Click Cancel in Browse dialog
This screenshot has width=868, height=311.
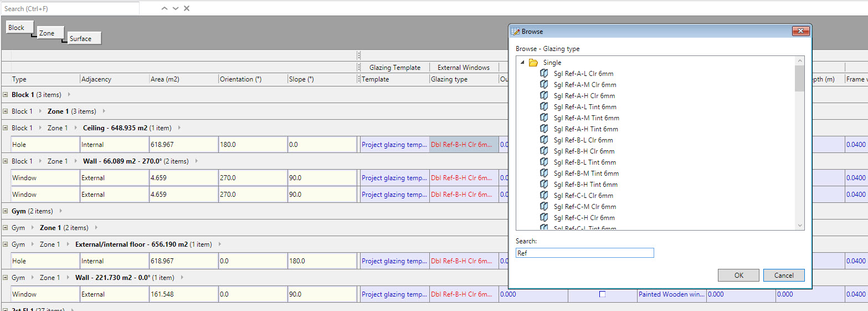(x=784, y=275)
